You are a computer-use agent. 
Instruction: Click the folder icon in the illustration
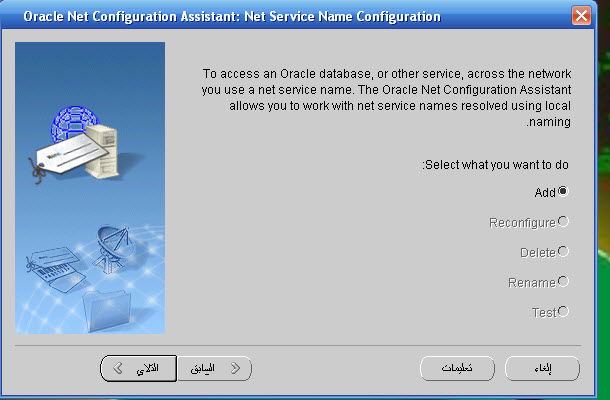(x=103, y=304)
